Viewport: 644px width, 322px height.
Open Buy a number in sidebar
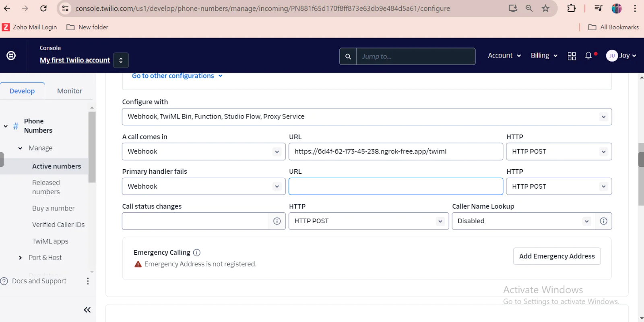click(53, 208)
